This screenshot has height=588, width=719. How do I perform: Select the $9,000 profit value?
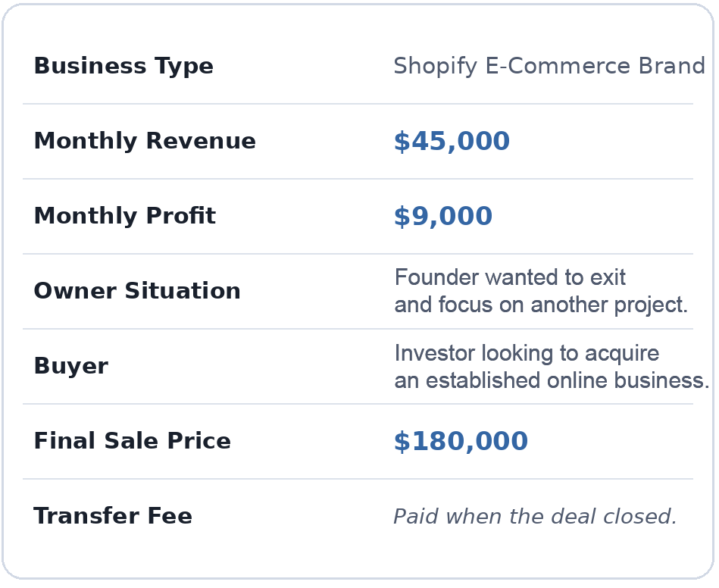point(442,217)
